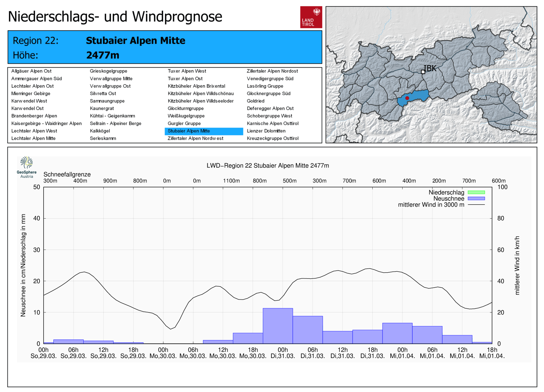Open the Kalkkögel region forecast
The width and height of the screenshot is (544, 392).
click(100, 131)
